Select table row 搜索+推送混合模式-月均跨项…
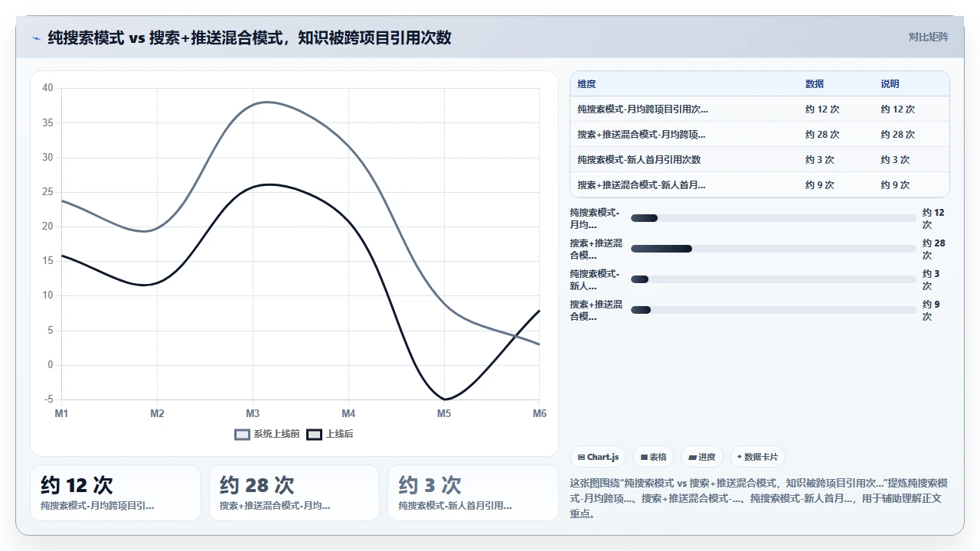Screen dimensions: 980x551 tap(759, 135)
